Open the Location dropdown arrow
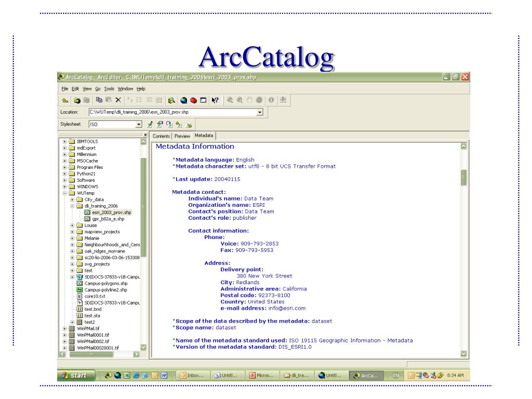Screen dimensions: 532x399 [260, 112]
